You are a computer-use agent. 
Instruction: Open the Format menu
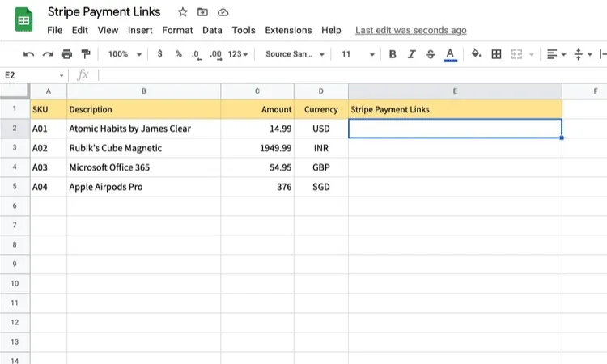[177, 30]
